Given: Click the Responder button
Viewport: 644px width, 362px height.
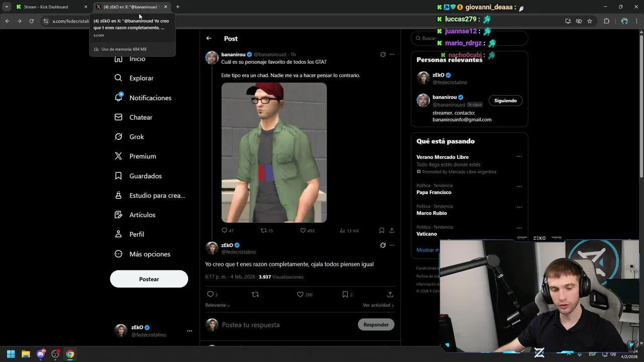Looking at the screenshot, I should pos(376,325).
